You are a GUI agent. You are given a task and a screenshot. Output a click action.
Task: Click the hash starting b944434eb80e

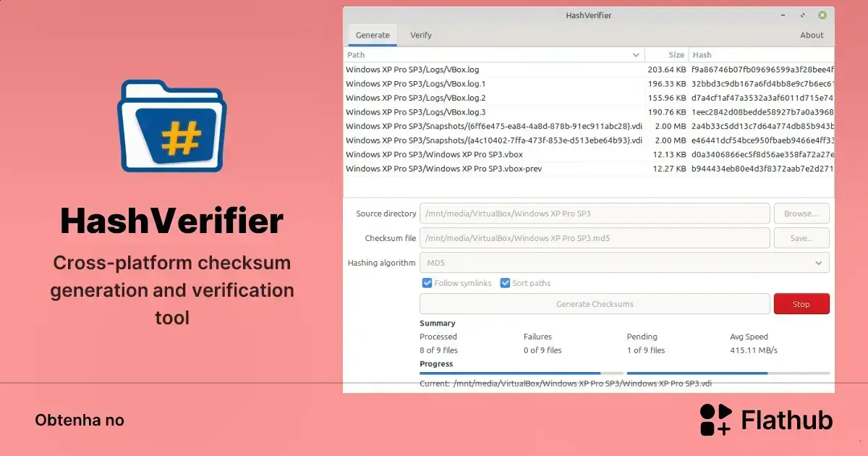(762, 169)
